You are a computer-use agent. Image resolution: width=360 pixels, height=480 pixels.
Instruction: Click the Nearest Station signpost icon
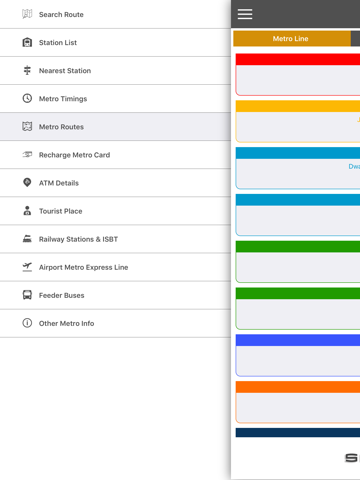click(27, 70)
